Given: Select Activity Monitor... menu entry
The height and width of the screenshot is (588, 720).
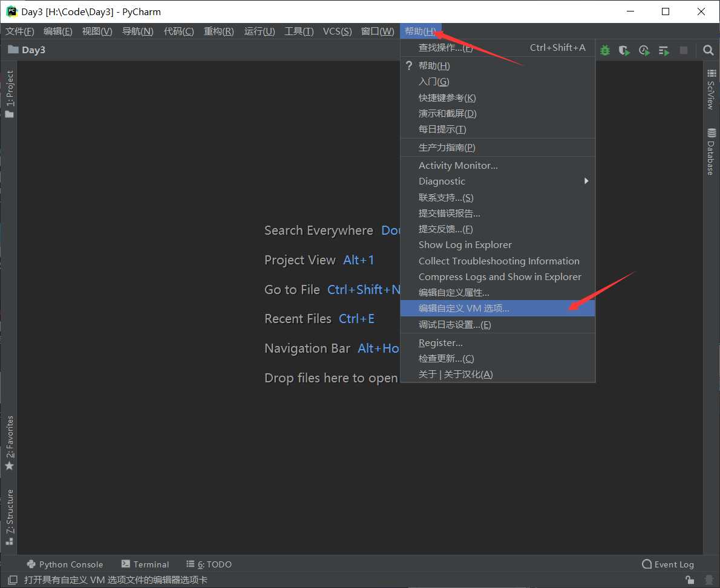Looking at the screenshot, I should point(498,165).
